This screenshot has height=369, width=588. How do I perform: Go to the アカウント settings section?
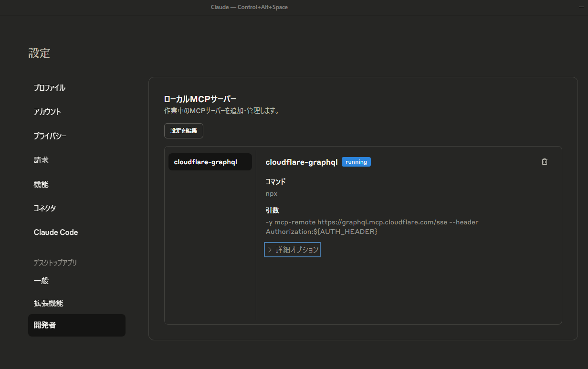coord(47,112)
